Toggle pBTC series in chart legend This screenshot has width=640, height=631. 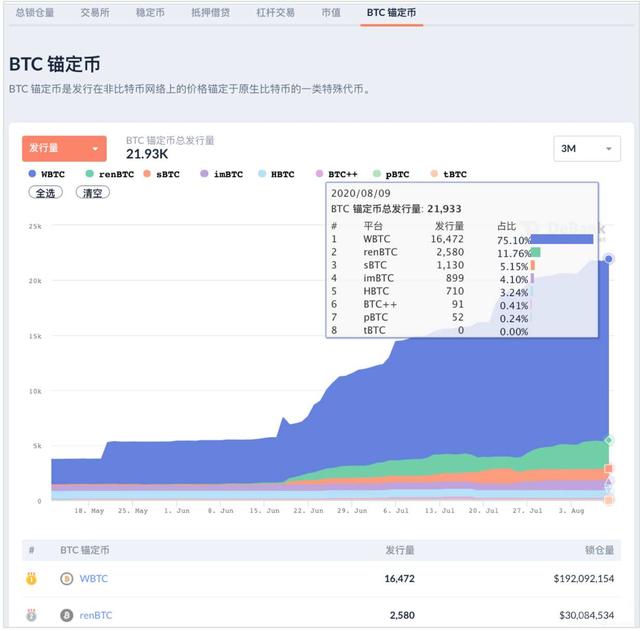(x=391, y=174)
